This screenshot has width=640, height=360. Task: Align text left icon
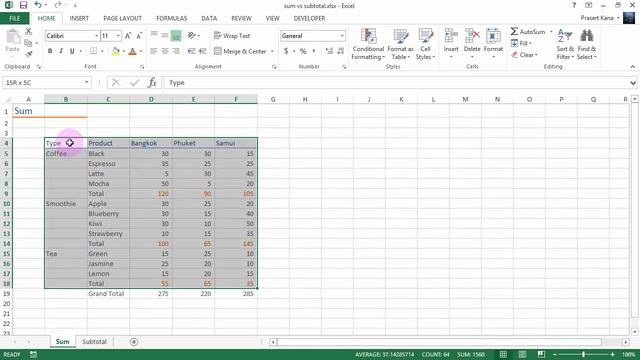point(154,51)
